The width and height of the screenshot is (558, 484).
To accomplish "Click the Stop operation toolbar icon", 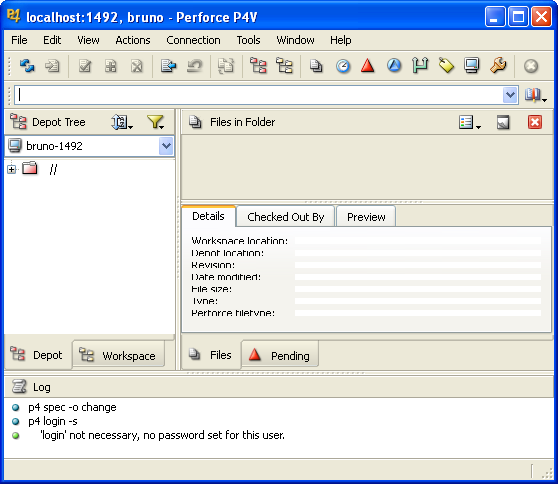I will (531, 66).
